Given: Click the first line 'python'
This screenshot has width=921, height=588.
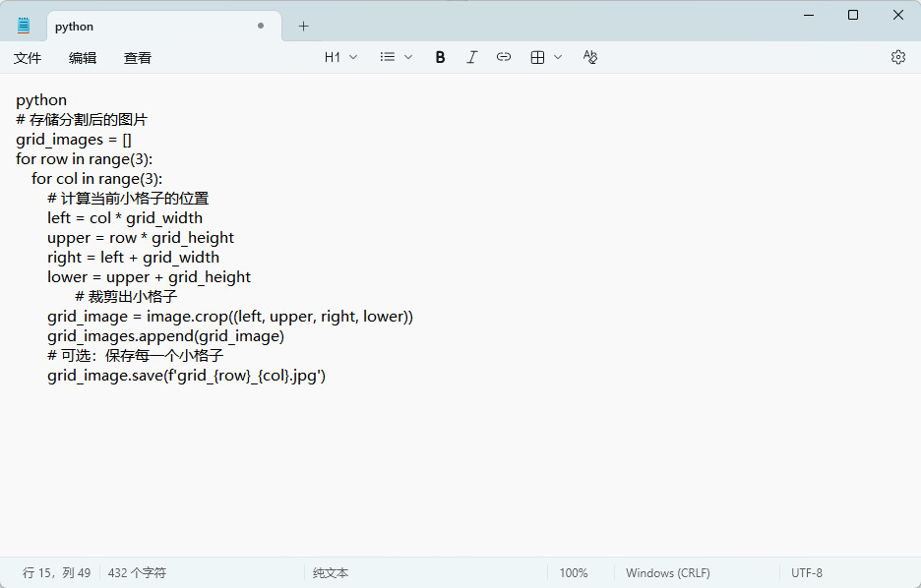Looking at the screenshot, I should point(41,100).
